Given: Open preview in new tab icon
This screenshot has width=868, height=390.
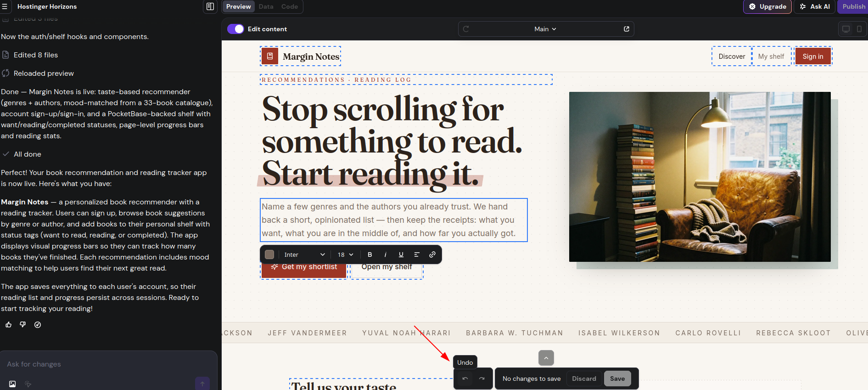Looking at the screenshot, I should (627, 29).
